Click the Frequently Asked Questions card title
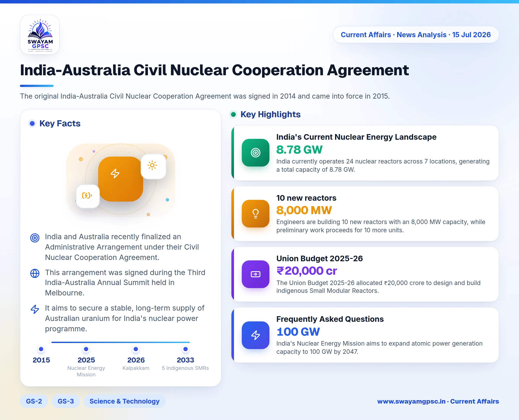The width and height of the screenshot is (519, 420). click(330, 319)
